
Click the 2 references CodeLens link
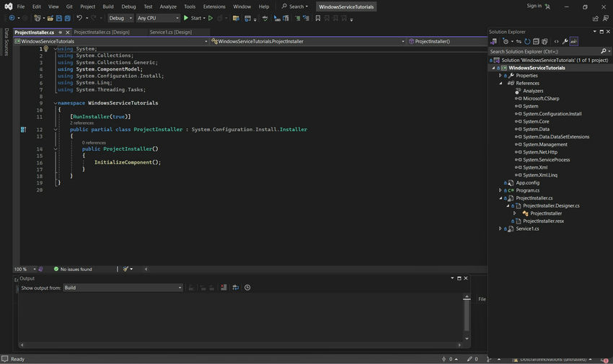tap(81, 123)
